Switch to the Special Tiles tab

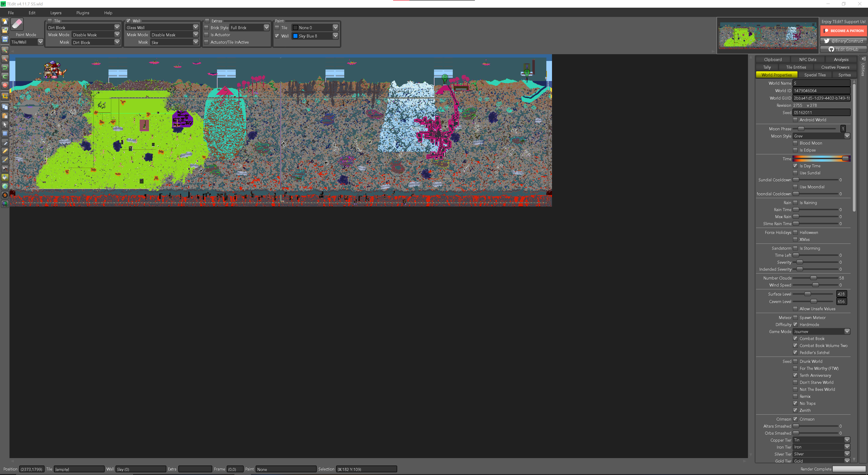(815, 75)
